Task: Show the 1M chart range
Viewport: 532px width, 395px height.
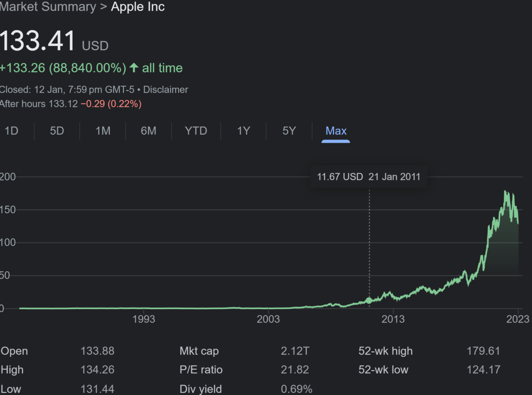Action: tap(103, 131)
